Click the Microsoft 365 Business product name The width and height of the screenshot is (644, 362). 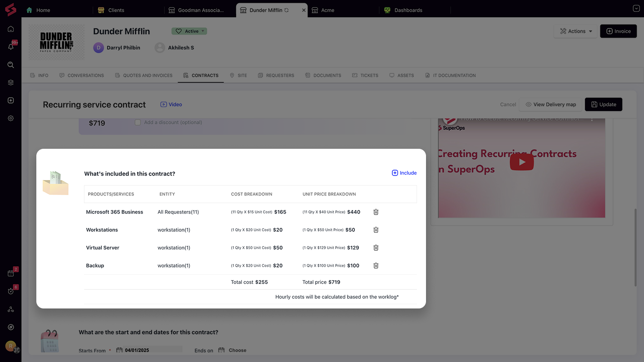click(x=114, y=212)
